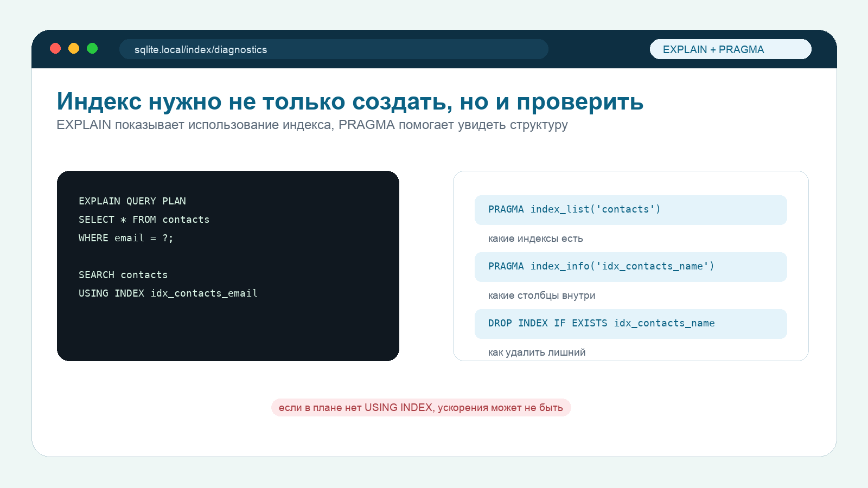Click the 'SELECT * FROM contacts' line

point(144,220)
